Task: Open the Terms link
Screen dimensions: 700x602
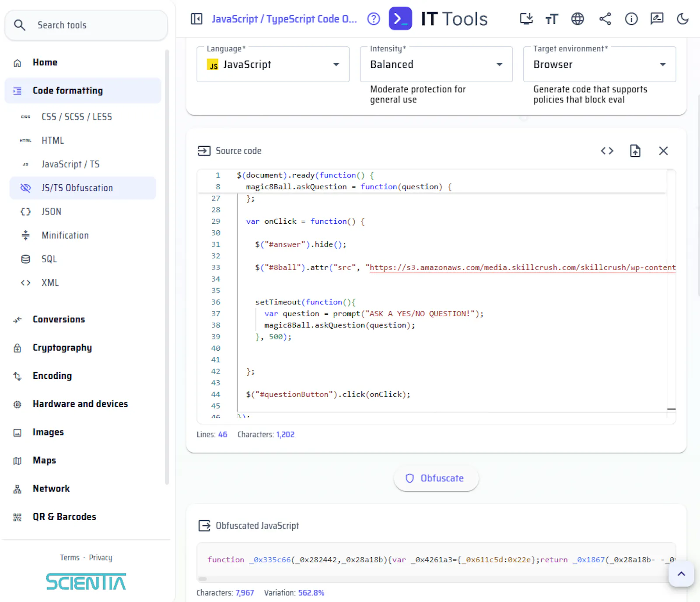Action: click(x=70, y=557)
